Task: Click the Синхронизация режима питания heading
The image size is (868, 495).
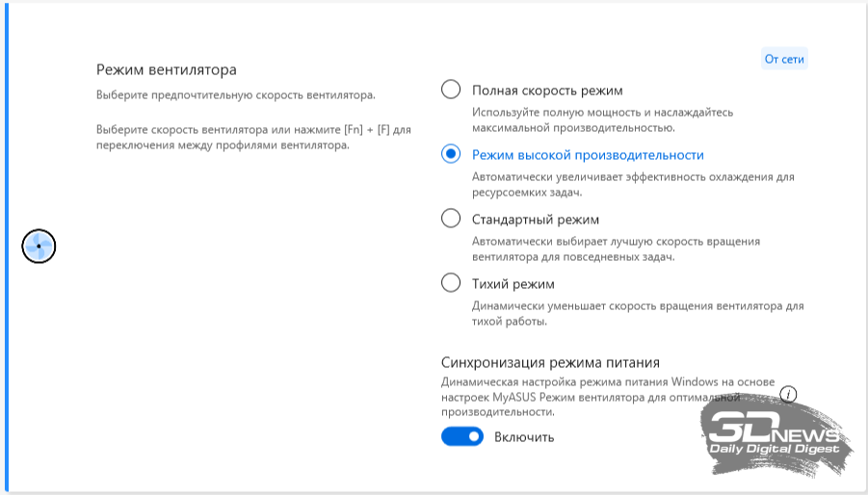Action: click(550, 363)
